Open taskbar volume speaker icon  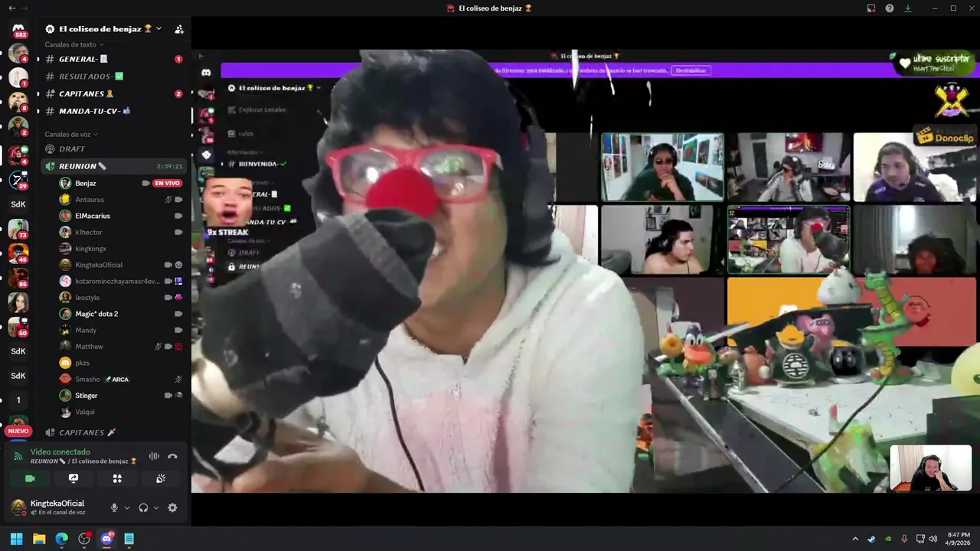[933, 539]
